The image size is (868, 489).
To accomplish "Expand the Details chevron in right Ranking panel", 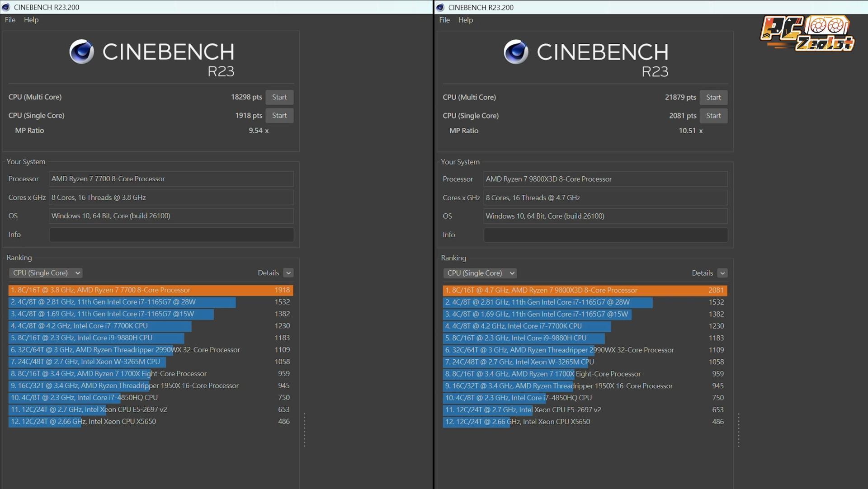I will pos(722,273).
